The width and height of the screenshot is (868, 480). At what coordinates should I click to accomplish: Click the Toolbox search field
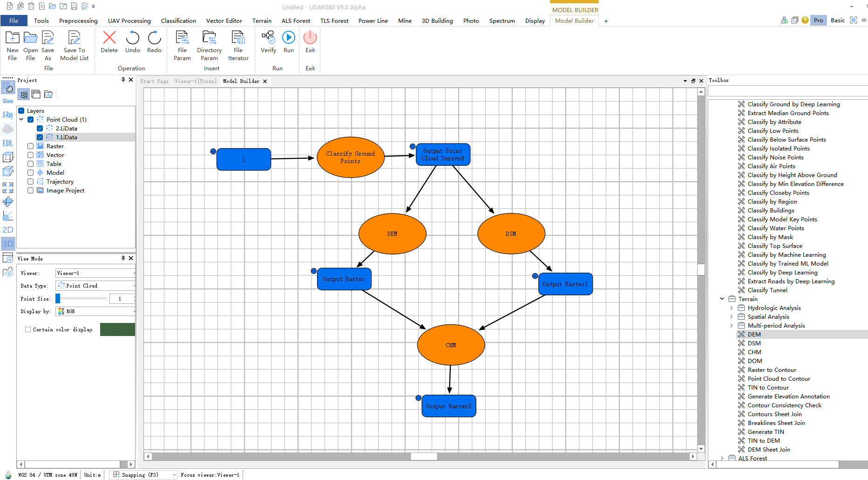point(787,91)
